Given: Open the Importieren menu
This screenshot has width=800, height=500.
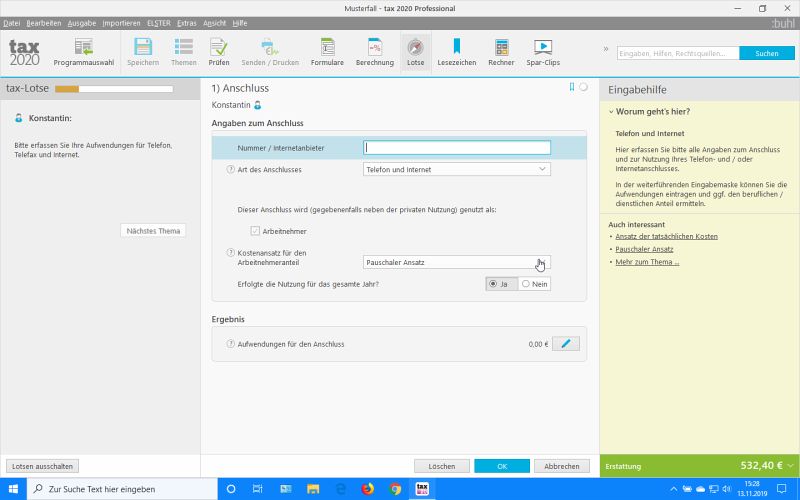Looking at the screenshot, I should (121, 22).
